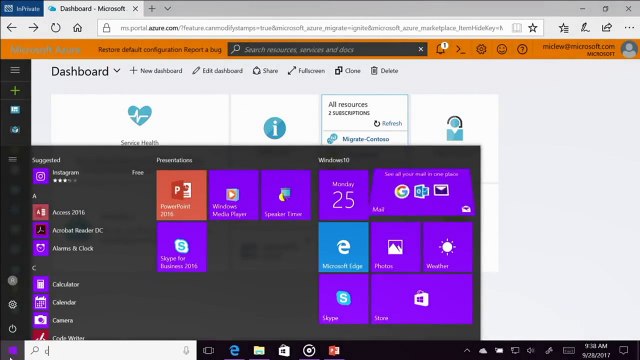The width and height of the screenshot is (640, 360).
Task: Open the Migrate-Contoso resource
Action: 365,139
